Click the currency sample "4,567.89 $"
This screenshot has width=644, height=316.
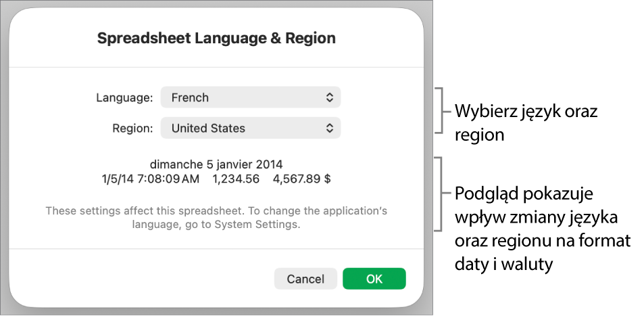[301, 179]
